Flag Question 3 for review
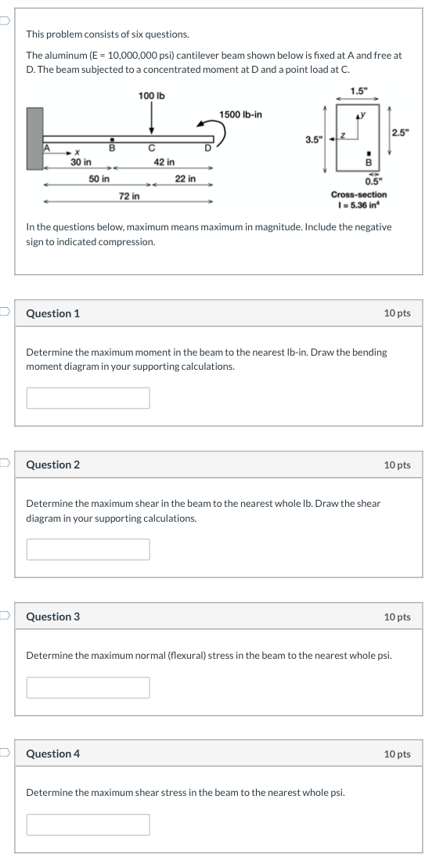This screenshot has width=436, height=868. (x=4, y=614)
